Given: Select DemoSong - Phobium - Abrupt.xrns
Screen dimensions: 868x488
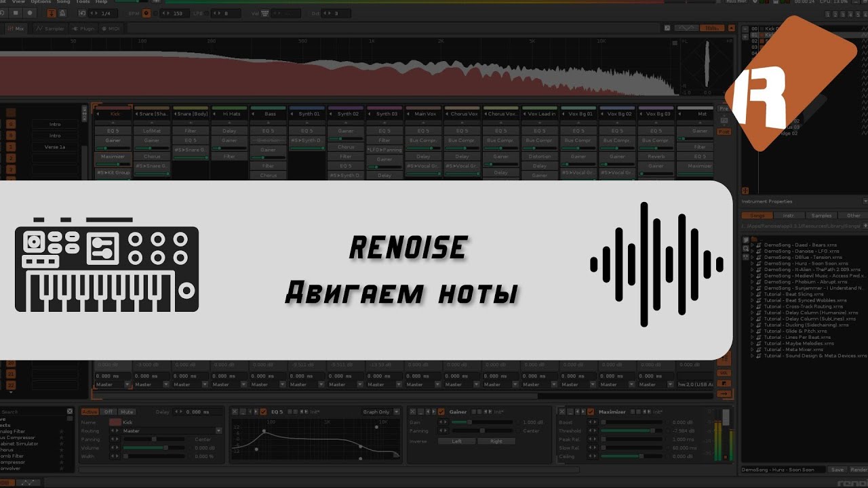Looking at the screenshot, I should click(x=805, y=281).
